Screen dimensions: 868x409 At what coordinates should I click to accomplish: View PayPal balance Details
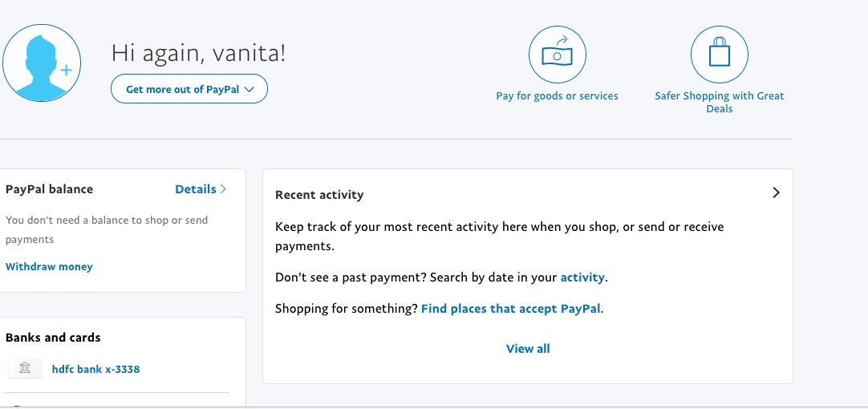click(196, 189)
